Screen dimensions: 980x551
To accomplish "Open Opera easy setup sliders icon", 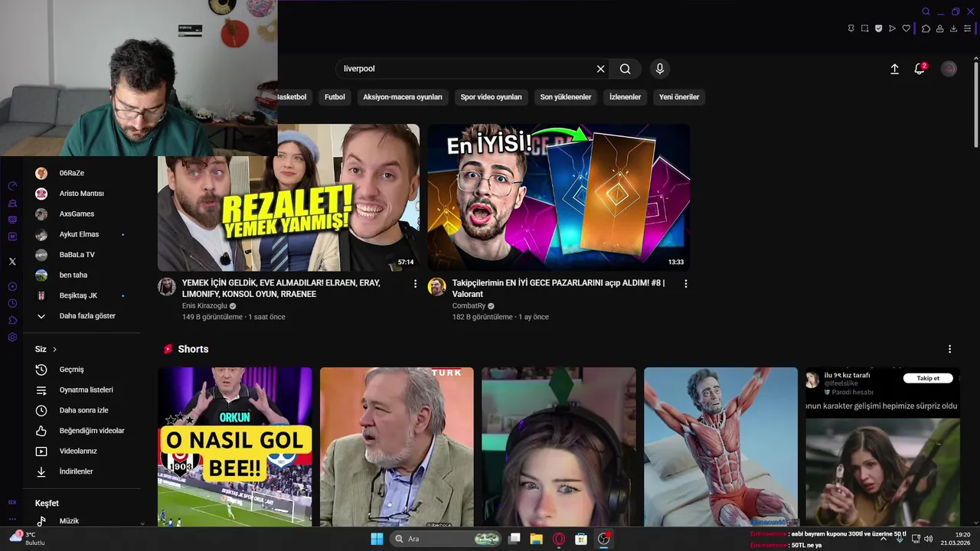I will click(967, 28).
